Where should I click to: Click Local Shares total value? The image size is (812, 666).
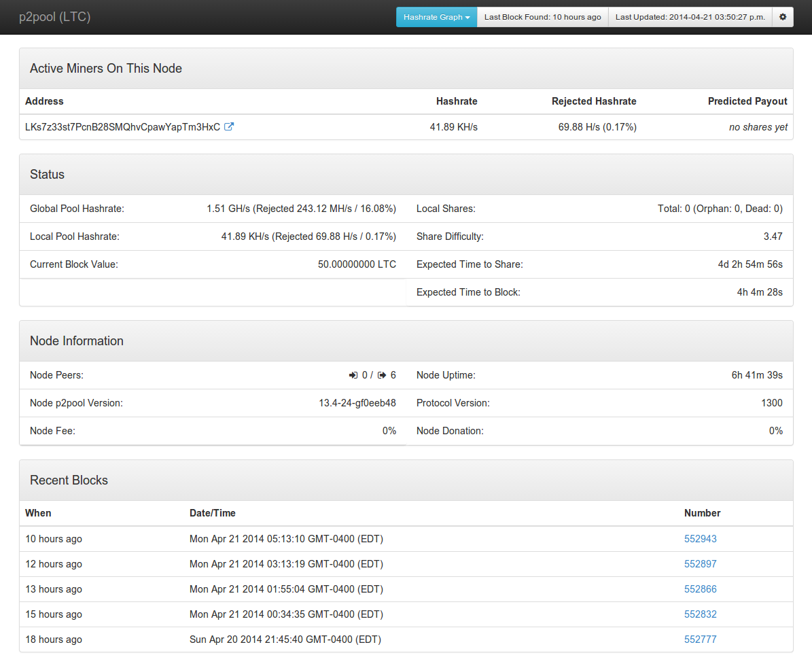(x=720, y=209)
